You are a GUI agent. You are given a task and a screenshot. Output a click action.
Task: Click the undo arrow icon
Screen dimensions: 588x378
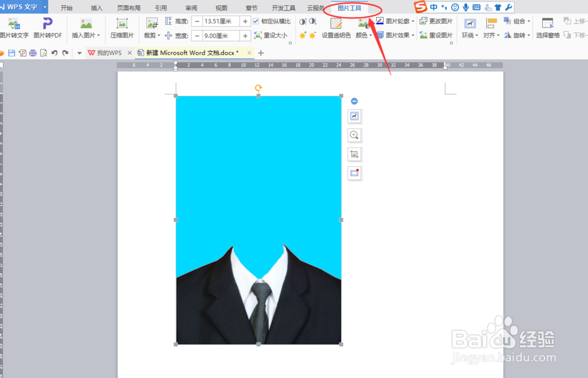(x=54, y=53)
